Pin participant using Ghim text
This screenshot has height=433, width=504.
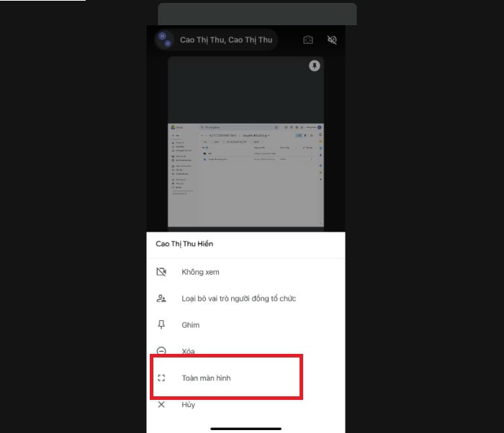(190, 325)
